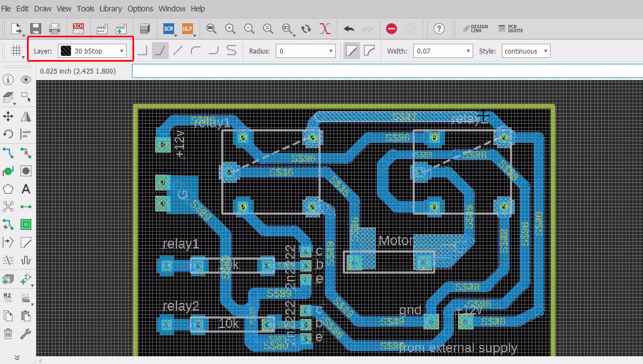Select the Add part brick icon
Screen dimensions: 643x364
coord(8,280)
